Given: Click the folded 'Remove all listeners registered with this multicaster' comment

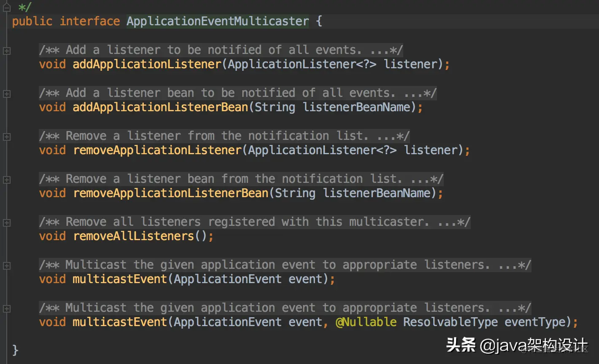Looking at the screenshot, I should tap(255, 222).
